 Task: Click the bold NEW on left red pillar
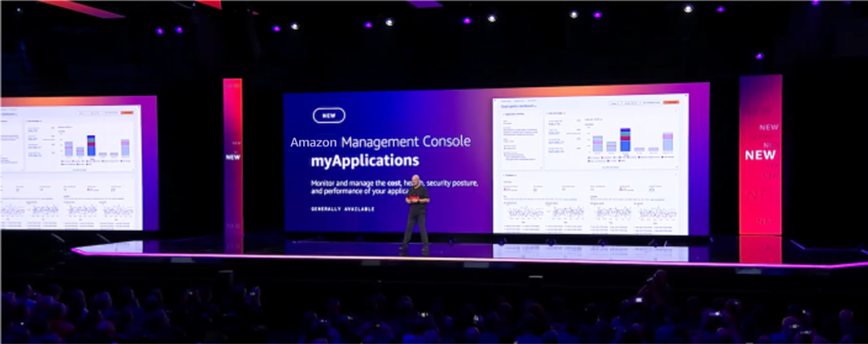click(x=233, y=157)
